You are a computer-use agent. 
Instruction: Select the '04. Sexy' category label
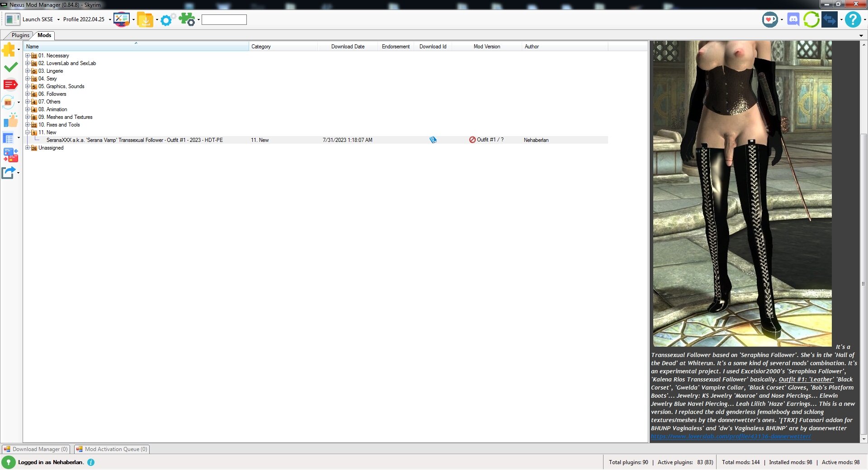47,79
